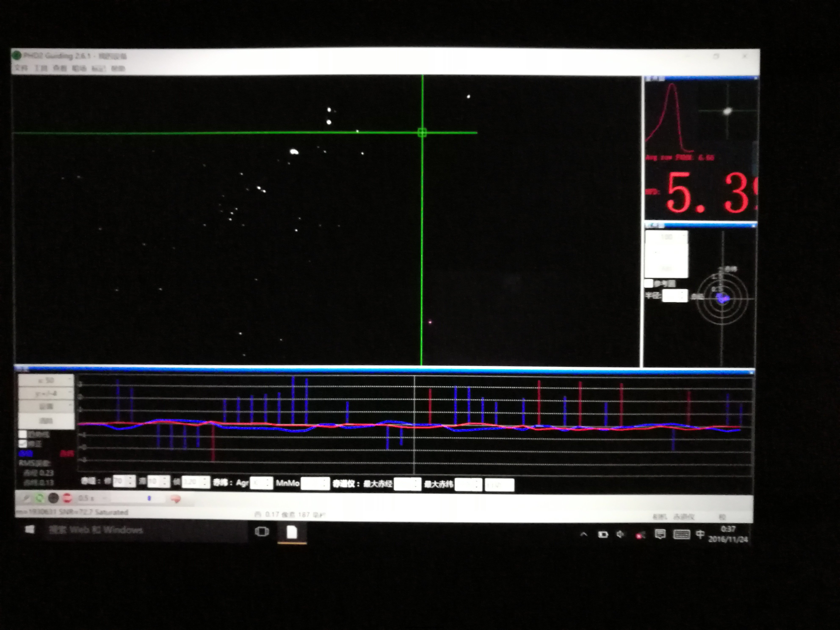The width and height of the screenshot is (840, 630).
Task: Open the Action Center notification icon
Action: 660,534
